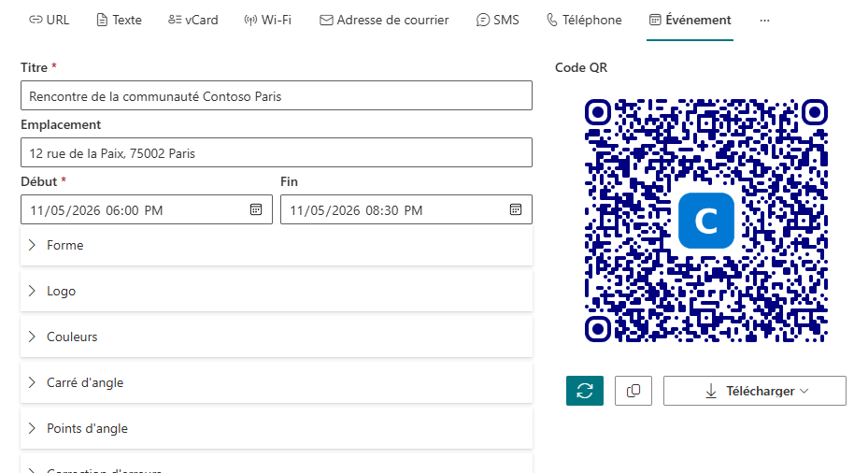
Task: Copy the QR code to clipboard
Action: coord(633,391)
